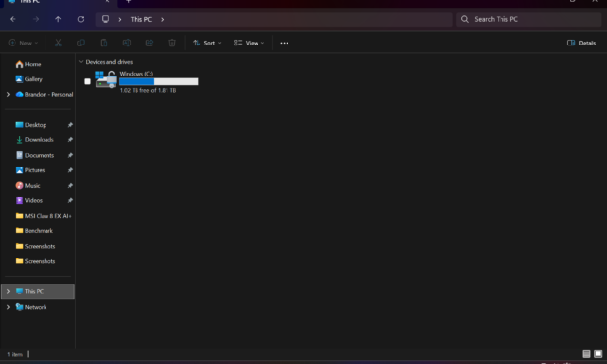Image resolution: width=607 pixels, height=364 pixels.
Task: Click the Cut scissors icon
Action: (x=58, y=43)
